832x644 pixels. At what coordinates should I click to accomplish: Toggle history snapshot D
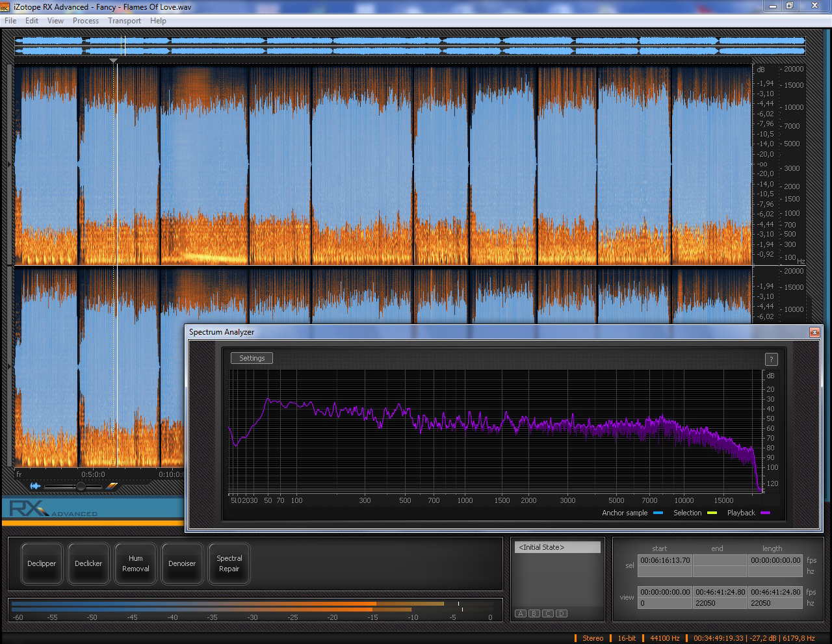pos(562,613)
